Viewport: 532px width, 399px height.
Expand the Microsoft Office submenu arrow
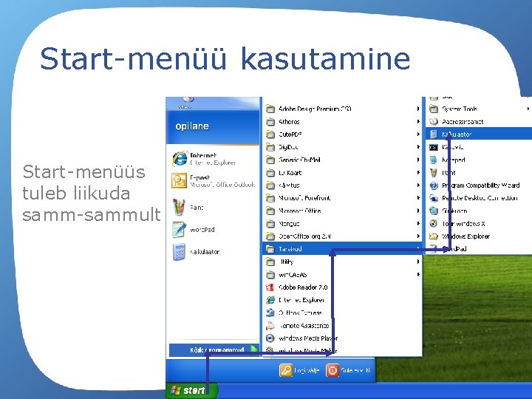[x=418, y=211]
